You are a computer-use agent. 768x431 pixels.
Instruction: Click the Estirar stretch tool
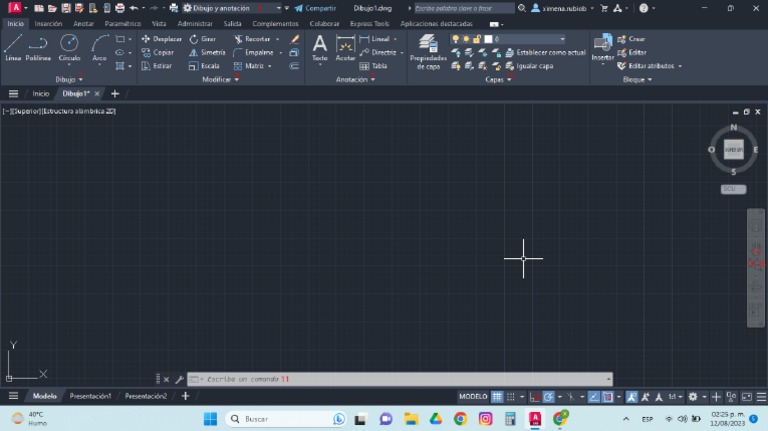click(x=156, y=66)
